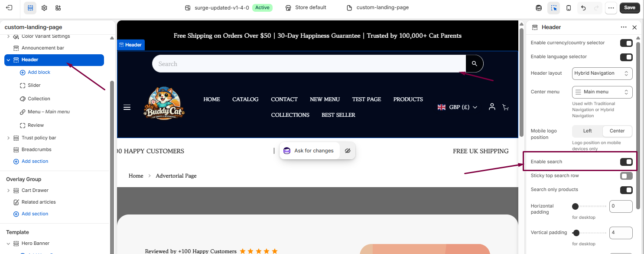Open theme settings gear icon

[44, 8]
